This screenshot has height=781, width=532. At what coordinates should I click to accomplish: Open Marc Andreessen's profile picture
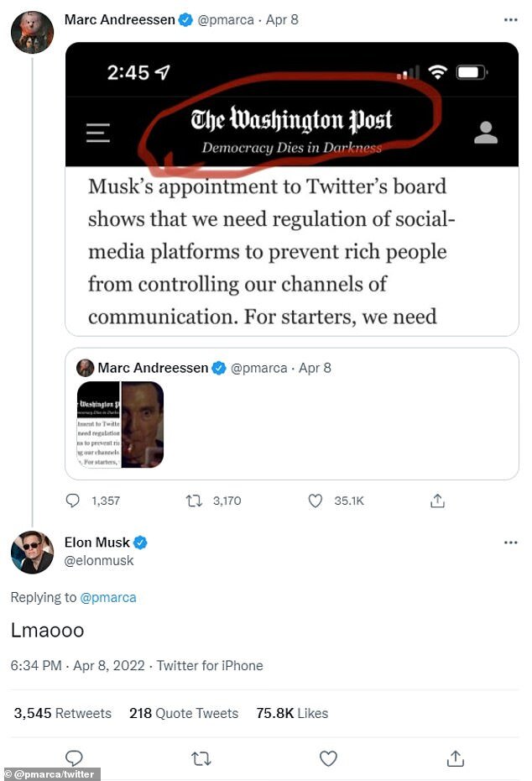pyautogui.click(x=32, y=32)
